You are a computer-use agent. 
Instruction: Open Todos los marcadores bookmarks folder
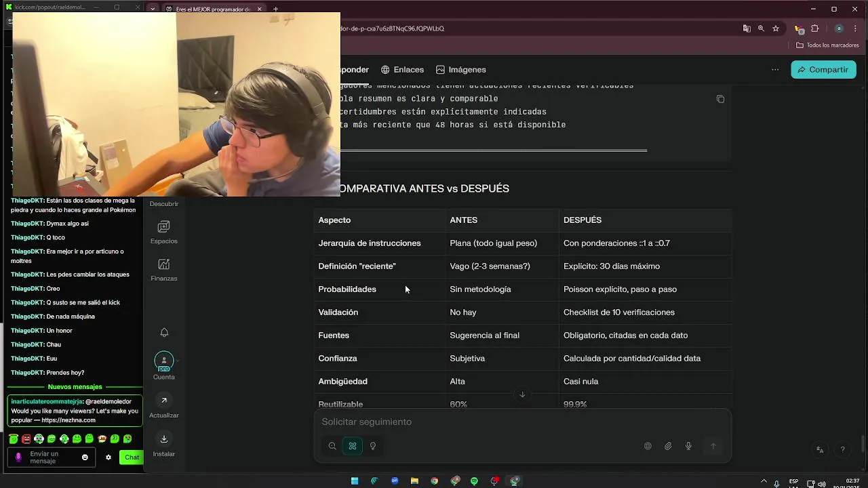point(827,45)
